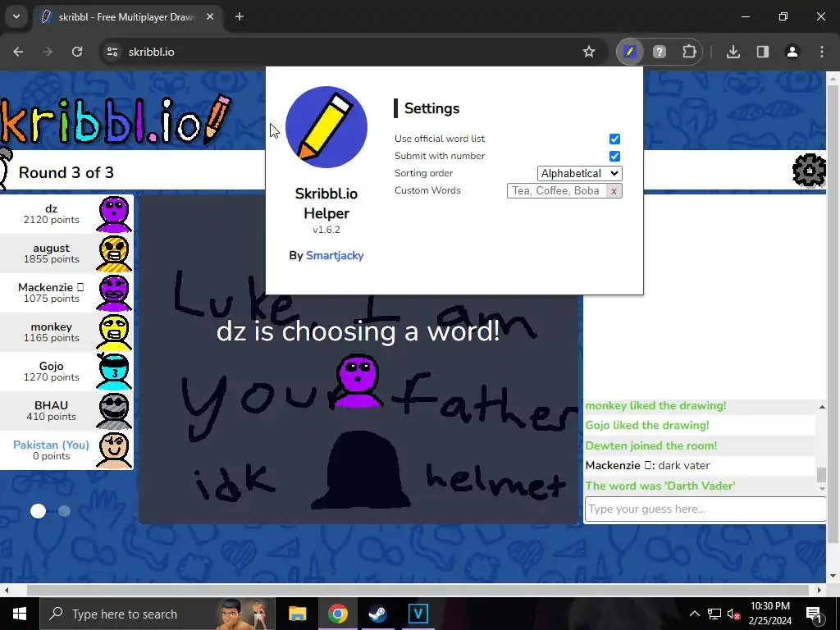Screen dimensions: 840x630
Task: Select player dz's purple avatar
Action: click(114, 214)
